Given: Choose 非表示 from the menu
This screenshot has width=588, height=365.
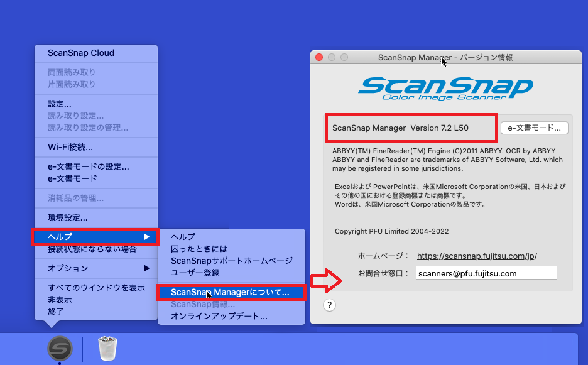Looking at the screenshot, I should [x=96, y=300].
